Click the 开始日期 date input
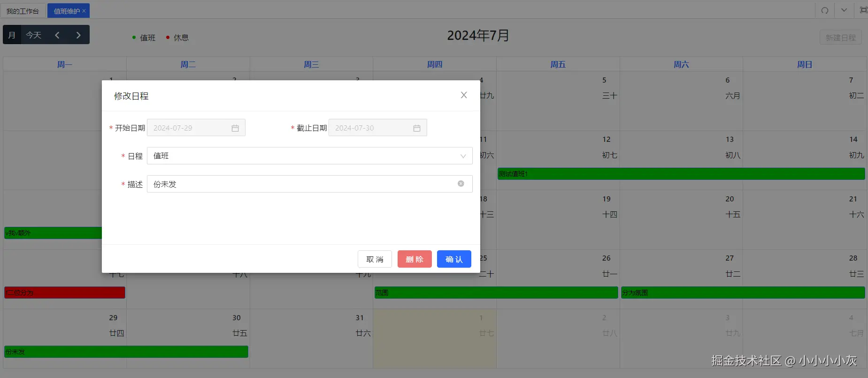The height and width of the screenshot is (378, 868). point(196,128)
